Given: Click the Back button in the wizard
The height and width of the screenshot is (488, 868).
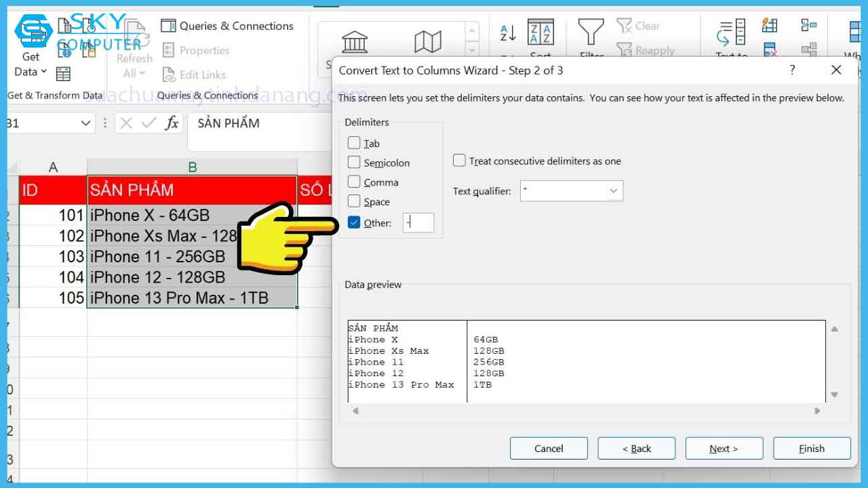Looking at the screenshot, I should coord(637,449).
